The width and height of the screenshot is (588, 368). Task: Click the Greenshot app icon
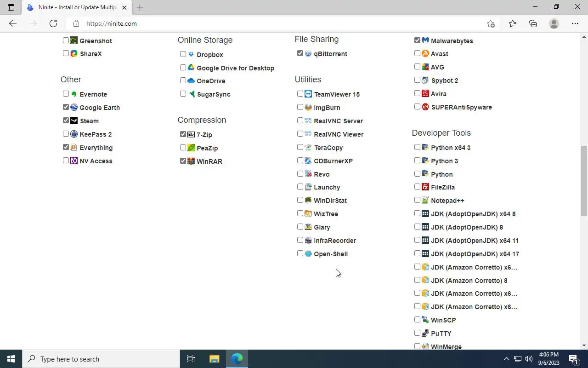point(74,40)
